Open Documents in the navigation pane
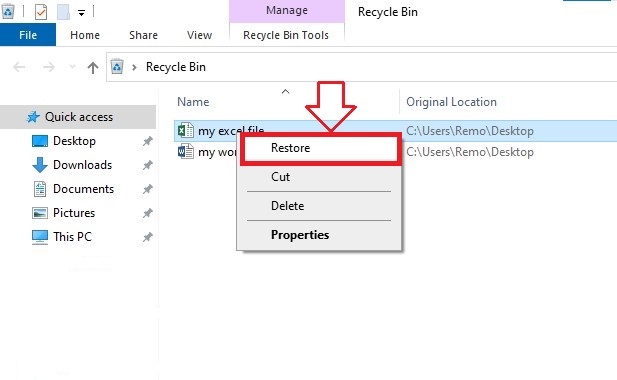Image resolution: width=617 pixels, height=380 pixels. [83, 189]
